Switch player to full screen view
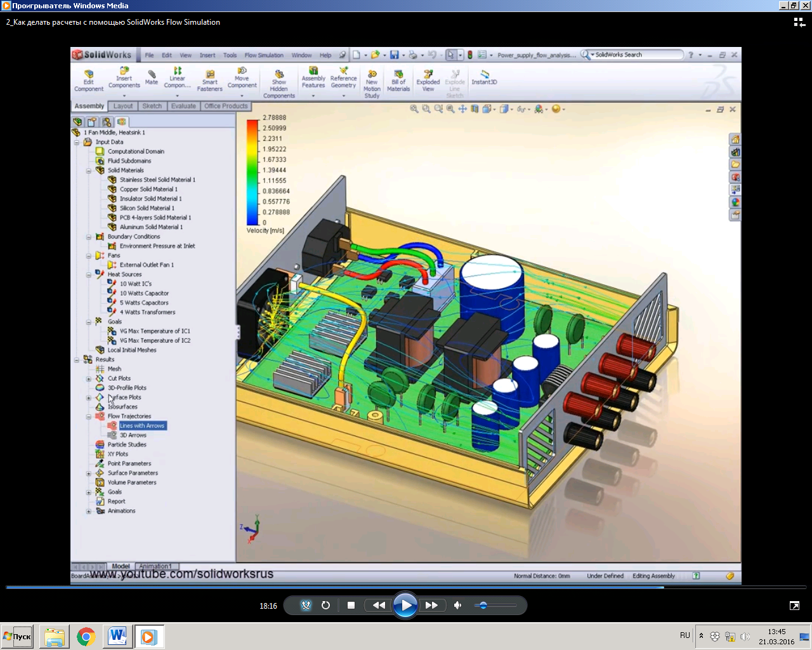The height and width of the screenshot is (650, 812). click(x=794, y=606)
